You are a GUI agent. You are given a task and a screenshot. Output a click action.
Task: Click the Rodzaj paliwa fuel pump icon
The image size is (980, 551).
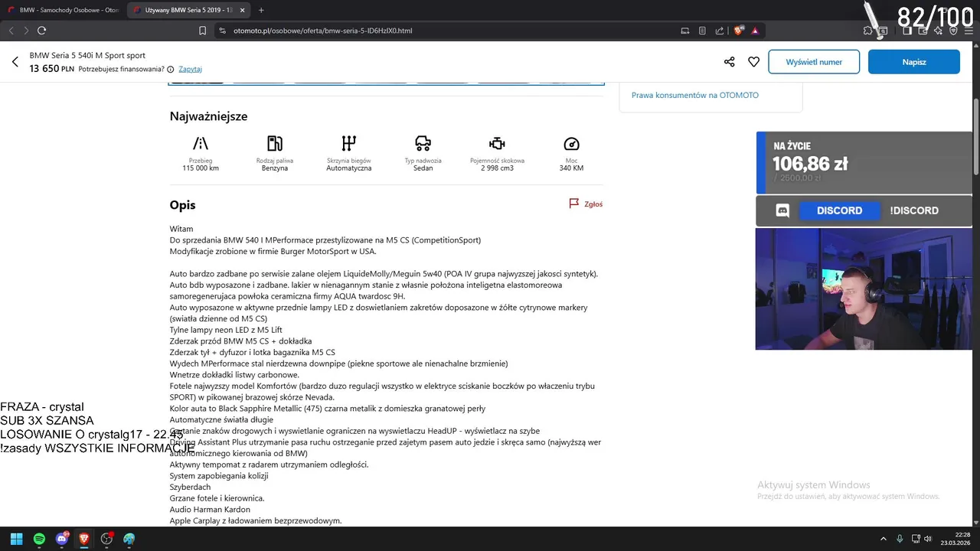click(275, 143)
